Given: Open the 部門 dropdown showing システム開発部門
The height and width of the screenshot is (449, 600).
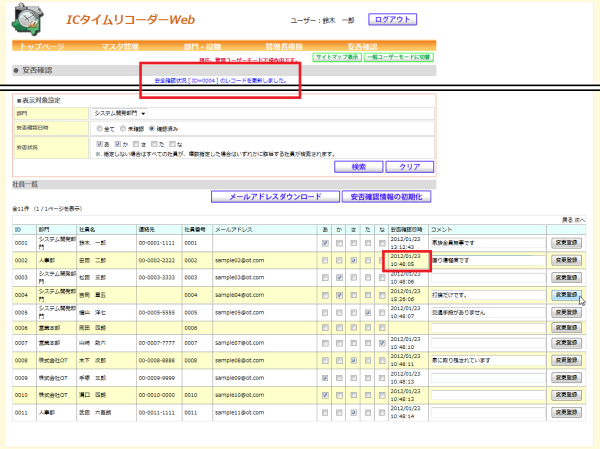Looking at the screenshot, I should (119, 113).
